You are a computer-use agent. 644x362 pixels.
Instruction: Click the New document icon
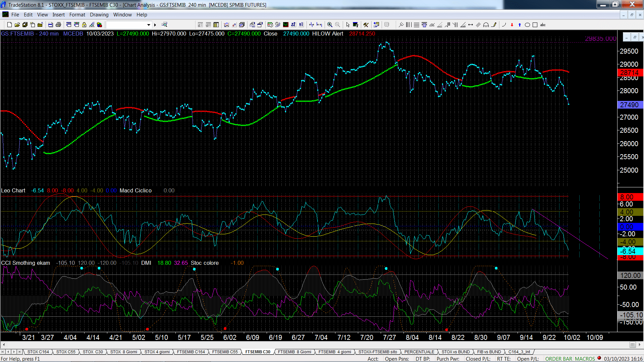pyautogui.click(x=9, y=25)
